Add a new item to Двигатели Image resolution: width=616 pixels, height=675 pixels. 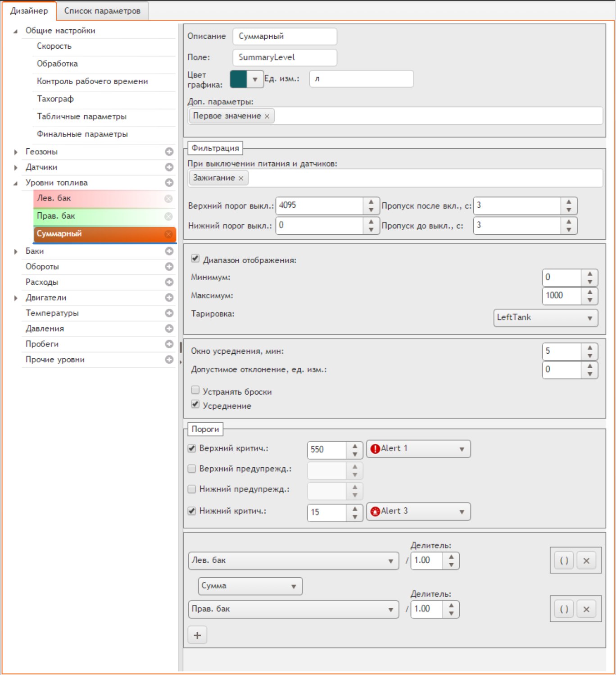coord(169,297)
